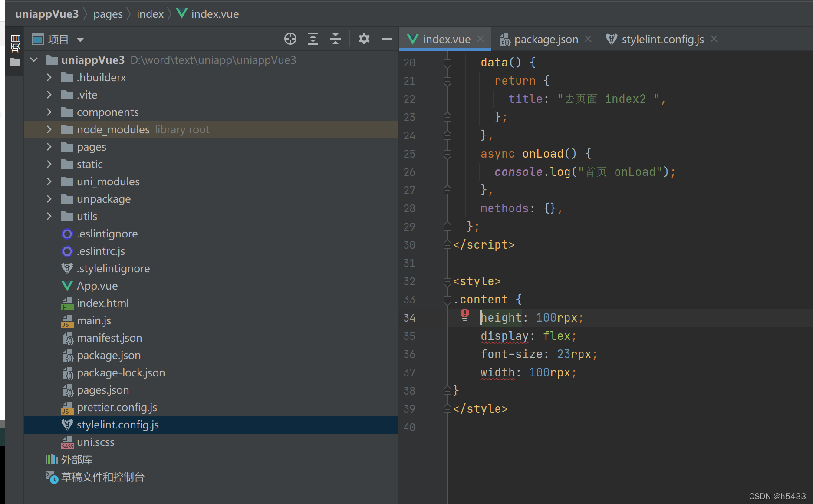Open project panel settings gear

pyautogui.click(x=364, y=39)
